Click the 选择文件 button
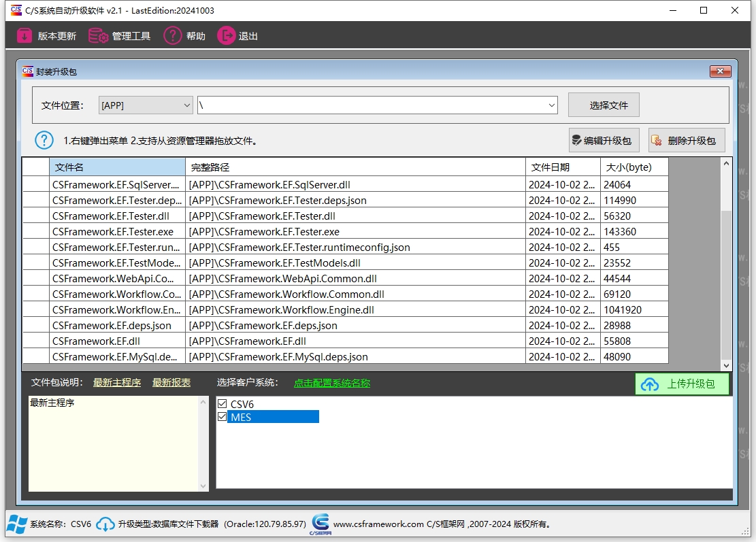The width and height of the screenshot is (756, 542). point(604,105)
